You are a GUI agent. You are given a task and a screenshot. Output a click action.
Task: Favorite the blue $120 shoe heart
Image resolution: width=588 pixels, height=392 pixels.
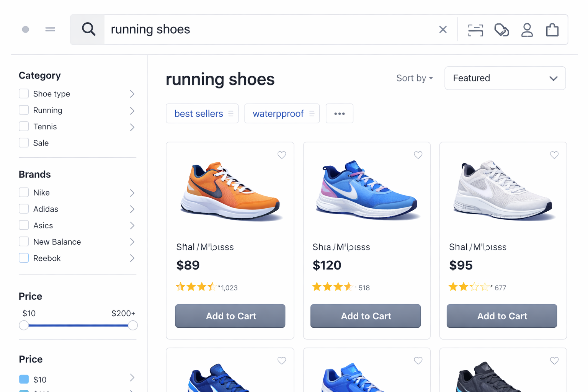coord(418,155)
